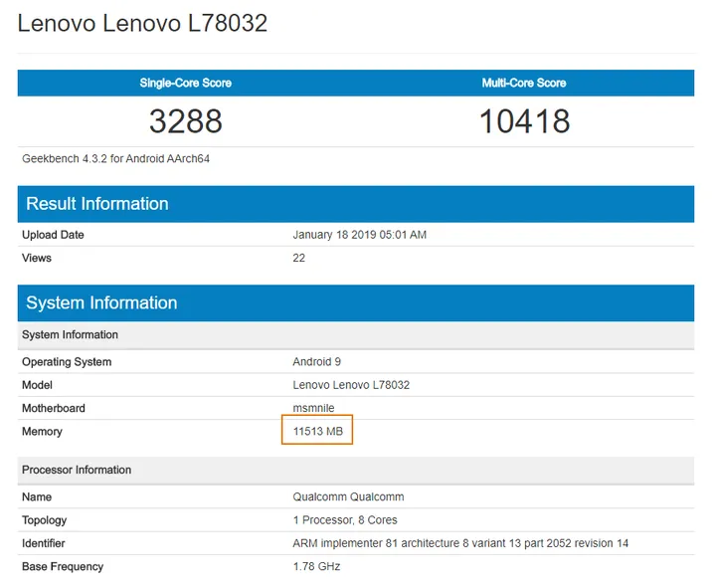Click the Views count 22
This screenshot has height=588, width=716.
pos(299,258)
